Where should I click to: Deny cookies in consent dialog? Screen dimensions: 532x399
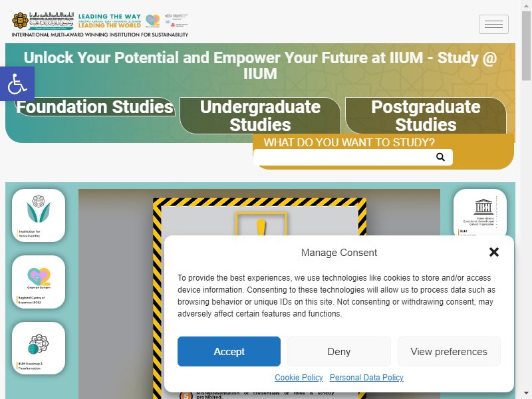(339, 351)
